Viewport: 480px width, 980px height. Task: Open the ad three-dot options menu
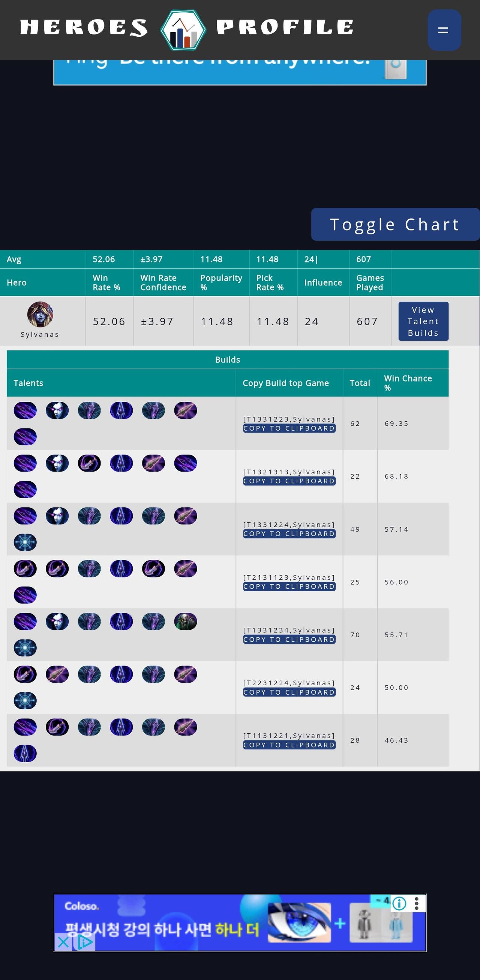coord(417,903)
